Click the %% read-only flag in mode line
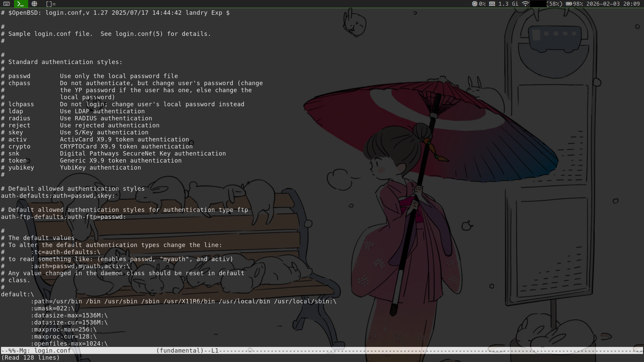Viewport: 644px width, 362px height. point(12,351)
